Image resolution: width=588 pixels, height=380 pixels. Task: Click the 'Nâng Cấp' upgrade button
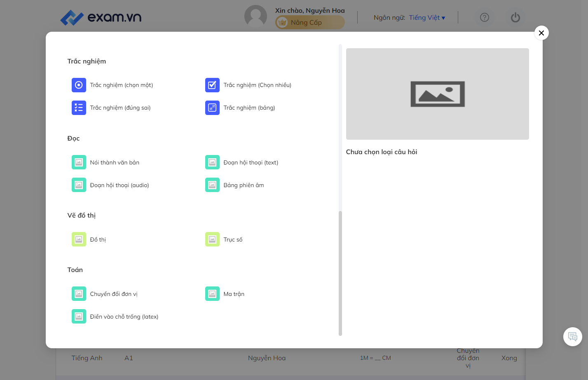point(310,22)
